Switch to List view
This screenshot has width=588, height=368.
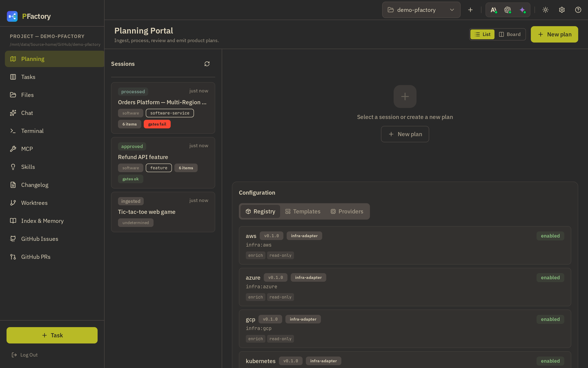[x=482, y=34]
